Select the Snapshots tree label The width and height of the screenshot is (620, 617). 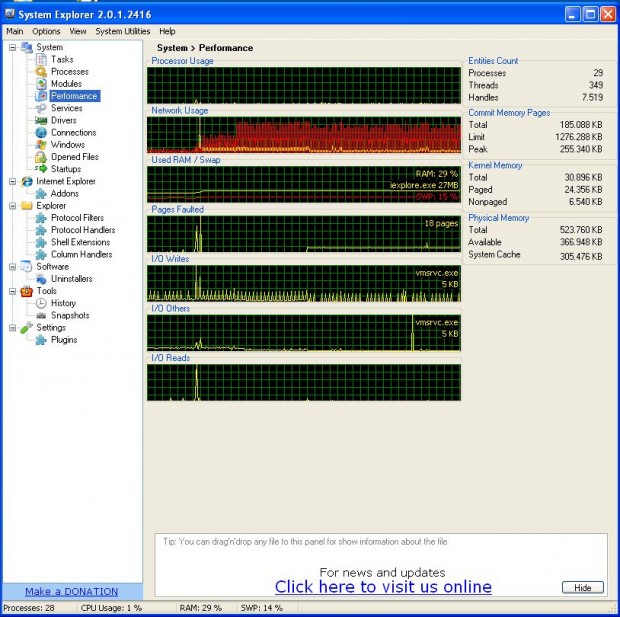[x=70, y=315]
